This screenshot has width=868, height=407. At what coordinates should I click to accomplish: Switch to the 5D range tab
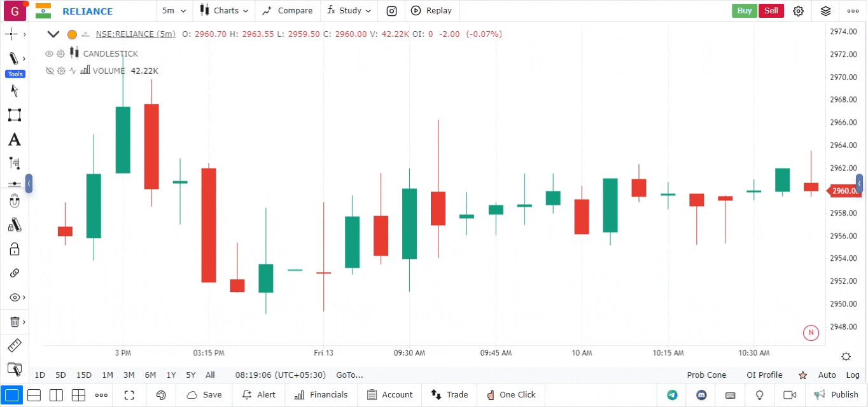[60, 375]
